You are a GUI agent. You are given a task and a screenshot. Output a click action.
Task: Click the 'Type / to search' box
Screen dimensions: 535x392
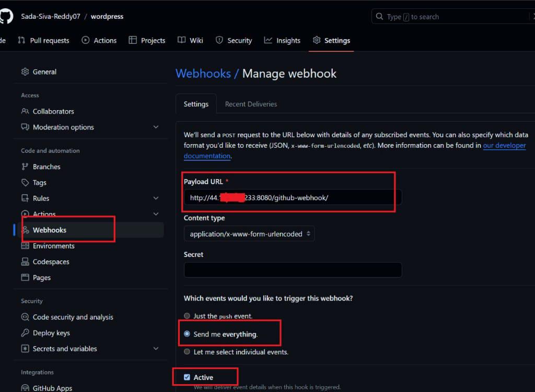point(453,16)
